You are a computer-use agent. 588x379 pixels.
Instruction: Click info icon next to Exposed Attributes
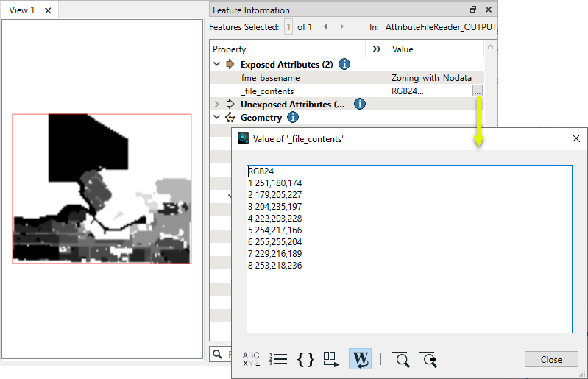tap(344, 65)
